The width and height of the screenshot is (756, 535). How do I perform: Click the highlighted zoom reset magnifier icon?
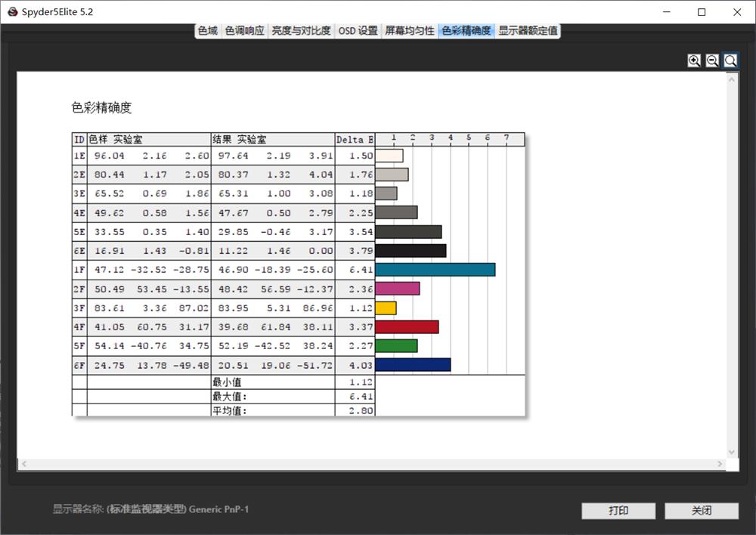click(729, 60)
